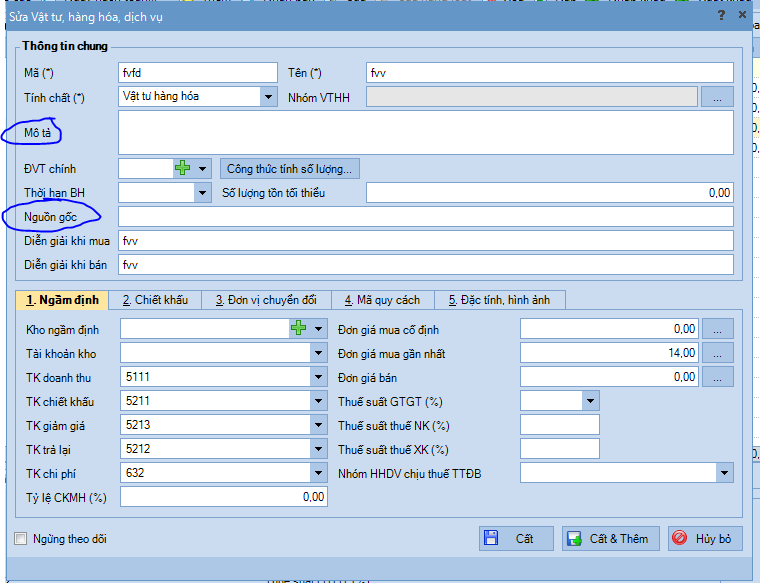
Task: Click the save-and-add icon on the Cất & Thêm button
Action: pos(574,538)
